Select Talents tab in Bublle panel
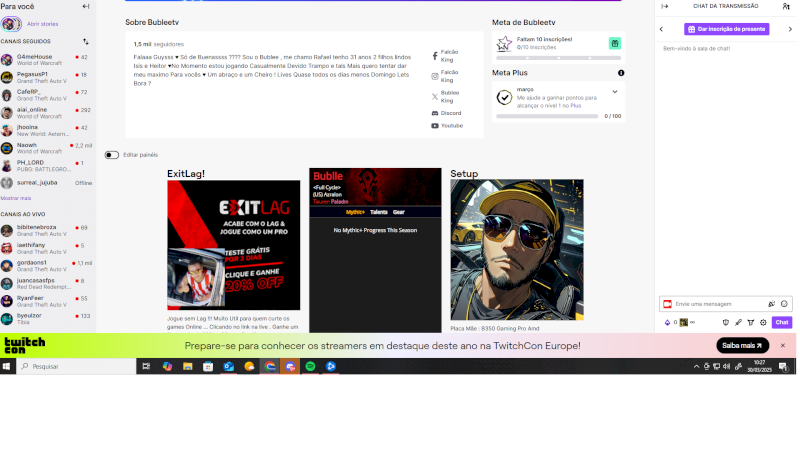 [379, 212]
